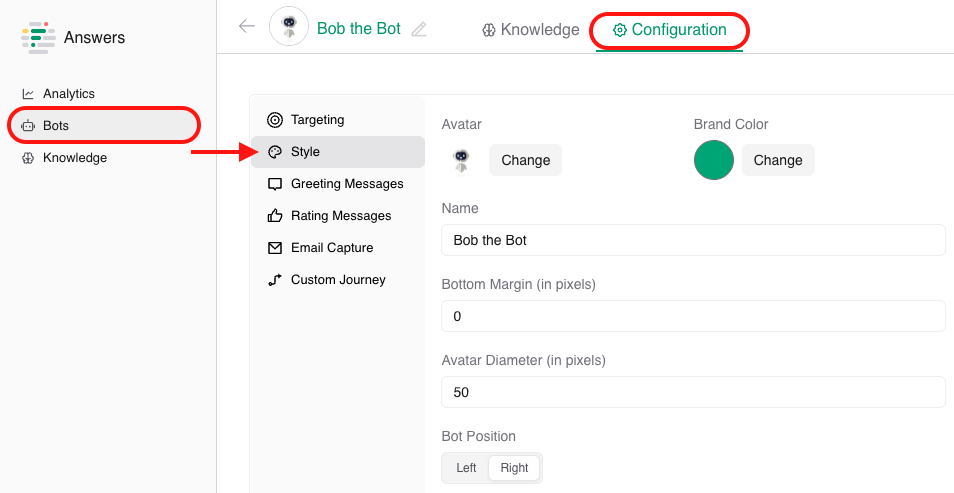Click the back arrow icon
The height and width of the screenshot is (493, 954).
pos(247,26)
